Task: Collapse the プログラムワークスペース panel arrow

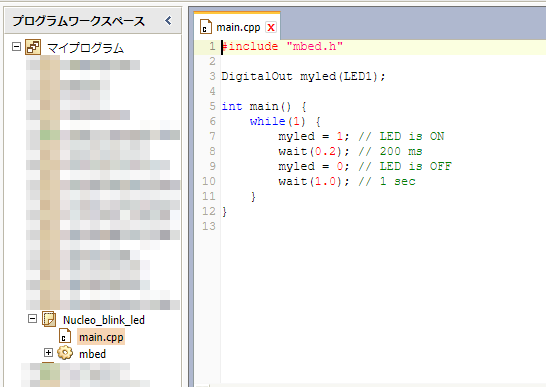Action: pos(168,21)
